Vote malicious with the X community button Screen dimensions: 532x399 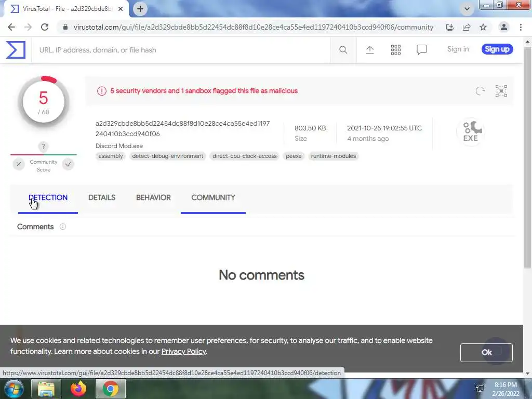[x=19, y=164]
